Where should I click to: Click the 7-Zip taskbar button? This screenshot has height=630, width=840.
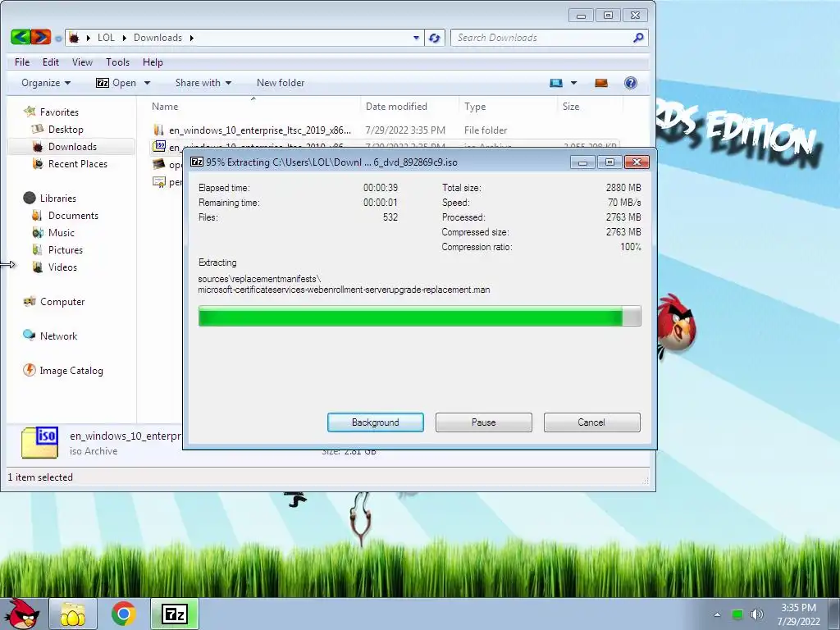(x=175, y=614)
